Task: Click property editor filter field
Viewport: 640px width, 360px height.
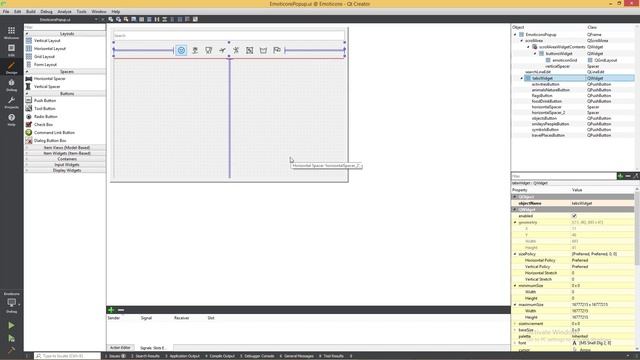Action: (564, 176)
